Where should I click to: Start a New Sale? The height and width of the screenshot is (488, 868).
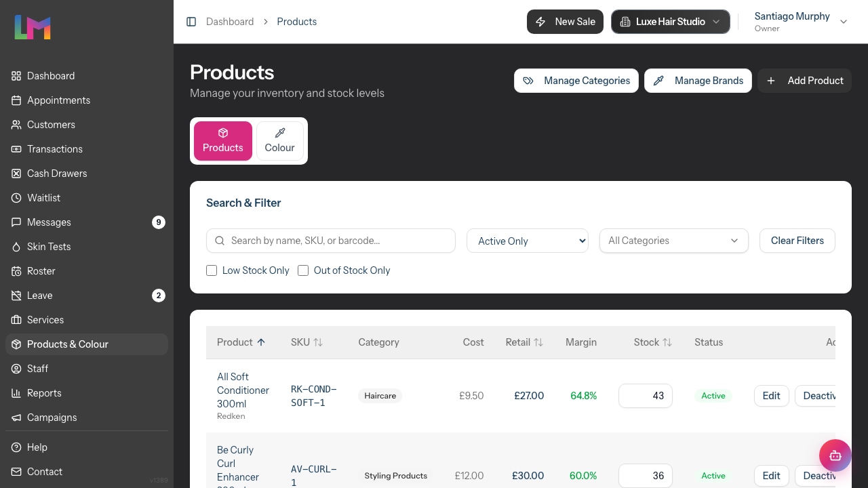565,22
